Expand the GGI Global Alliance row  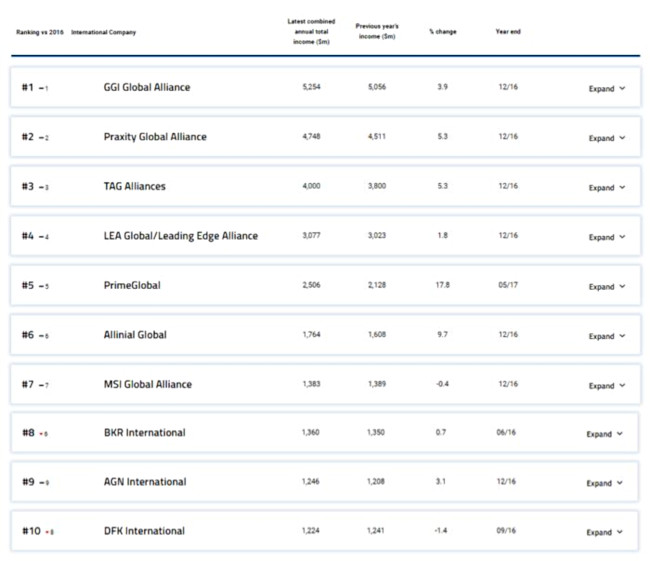coord(607,88)
